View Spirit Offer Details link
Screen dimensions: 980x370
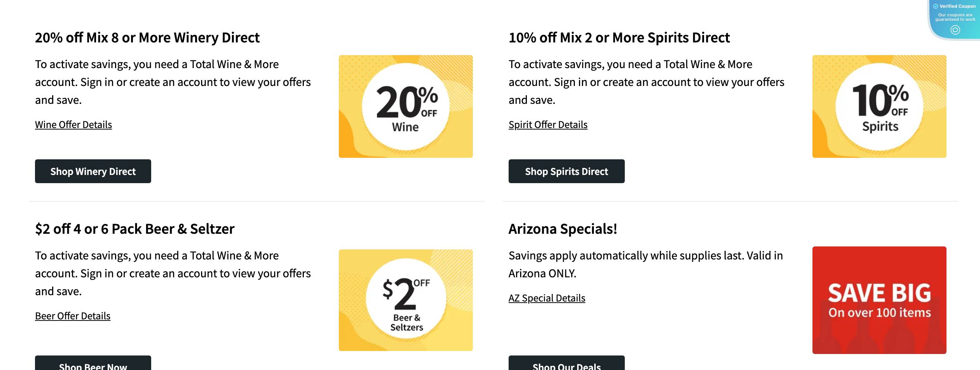click(x=548, y=125)
